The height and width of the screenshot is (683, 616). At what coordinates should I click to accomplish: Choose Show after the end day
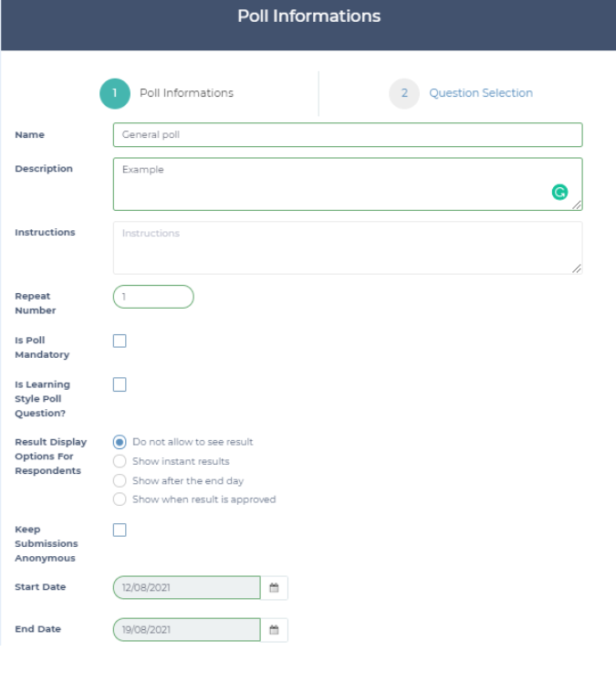point(120,480)
